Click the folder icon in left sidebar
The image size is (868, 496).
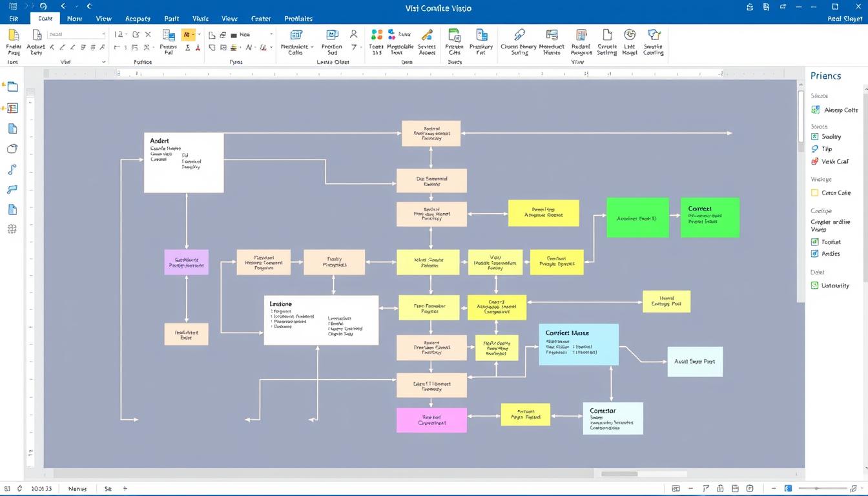[12, 87]
